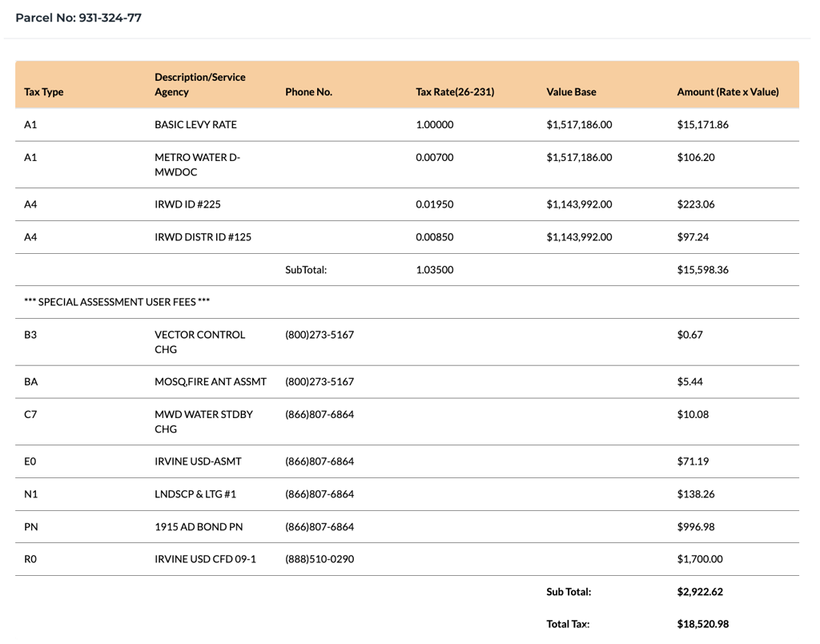This screenshot has width=820, height=644.
Task: Select the SPECIAL ASSESSMENT USER FEES heading
Action: tap(117, 302)
